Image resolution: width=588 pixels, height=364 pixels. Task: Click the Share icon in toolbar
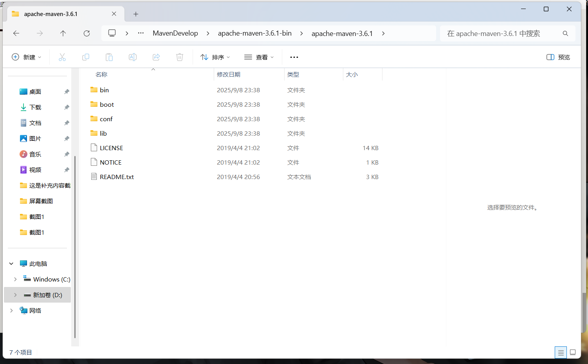point(156,57)
